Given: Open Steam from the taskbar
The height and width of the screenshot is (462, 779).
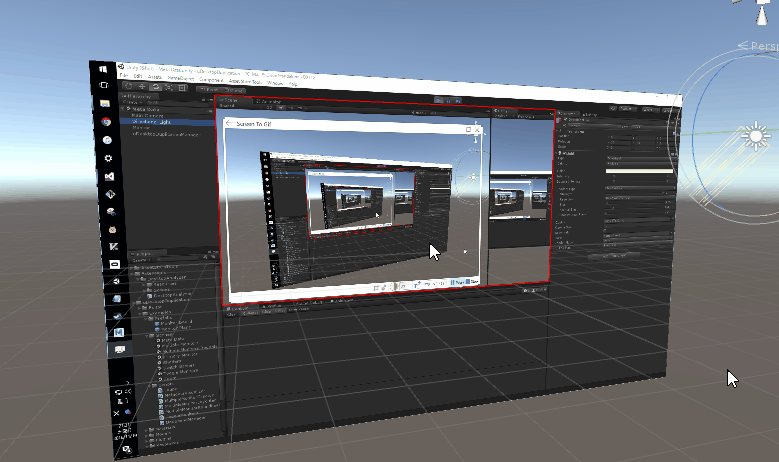Looking at the screenshot, I should pos(118,316).
